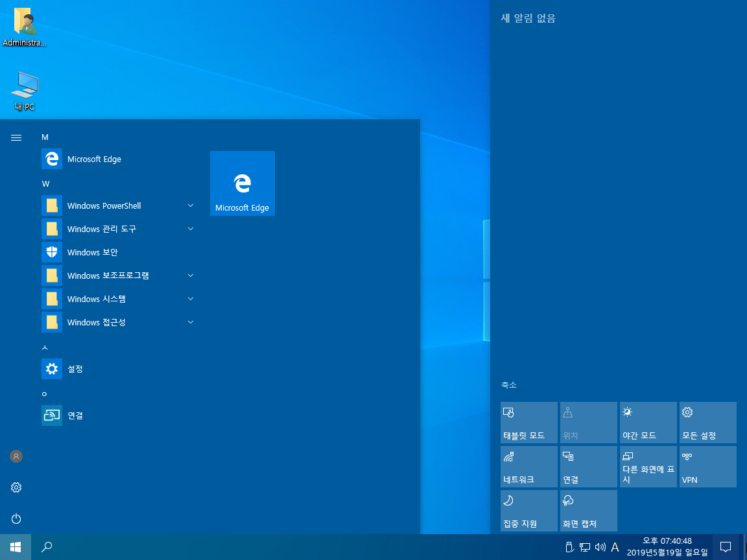This screenshot has height=560, width=747.
Task: Start 화면 캡처 quick action
Action: coord(588,511)
